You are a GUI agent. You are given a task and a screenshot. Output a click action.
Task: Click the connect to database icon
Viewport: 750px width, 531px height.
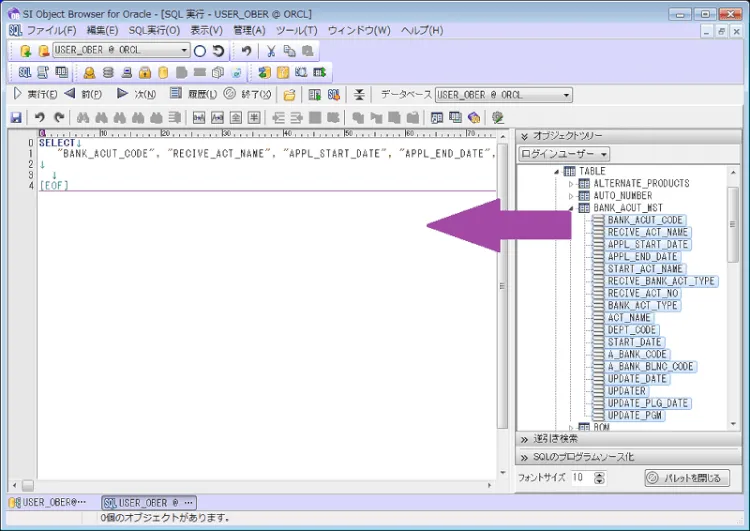click(x=26, y=50)
